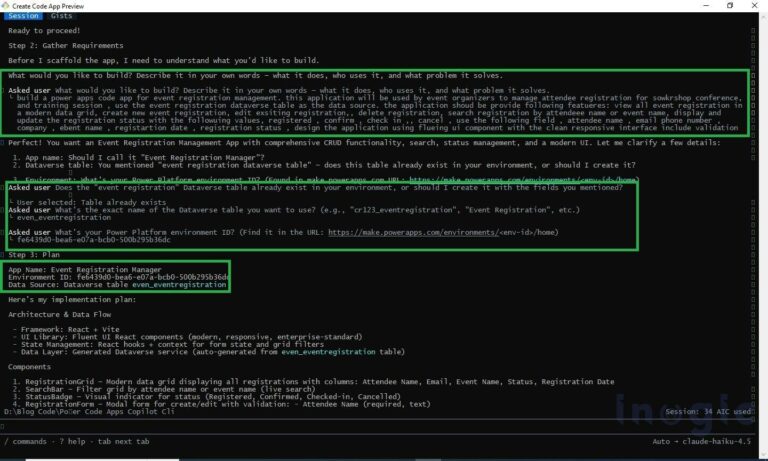Screen dimensions: 768x461
Task: Click 'Here's my implementation plan:' text
Action: tap(72, 299)
